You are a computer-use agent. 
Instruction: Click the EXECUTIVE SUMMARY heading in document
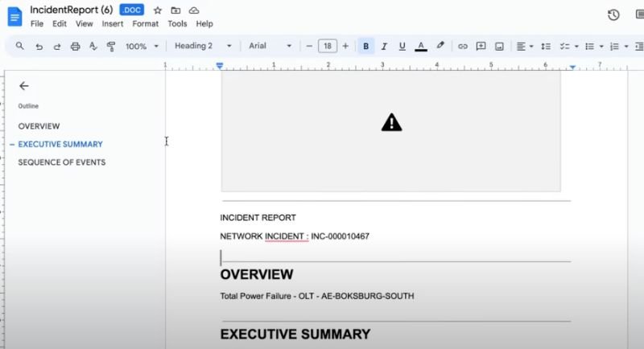click(x=295, y=335)
